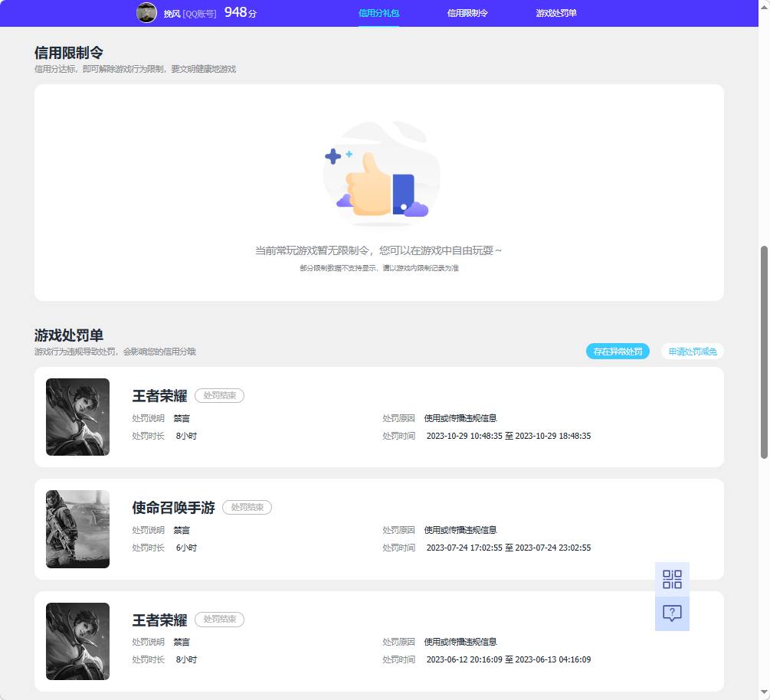
Task: Click the 948分 credit score display
Action: 240,12
